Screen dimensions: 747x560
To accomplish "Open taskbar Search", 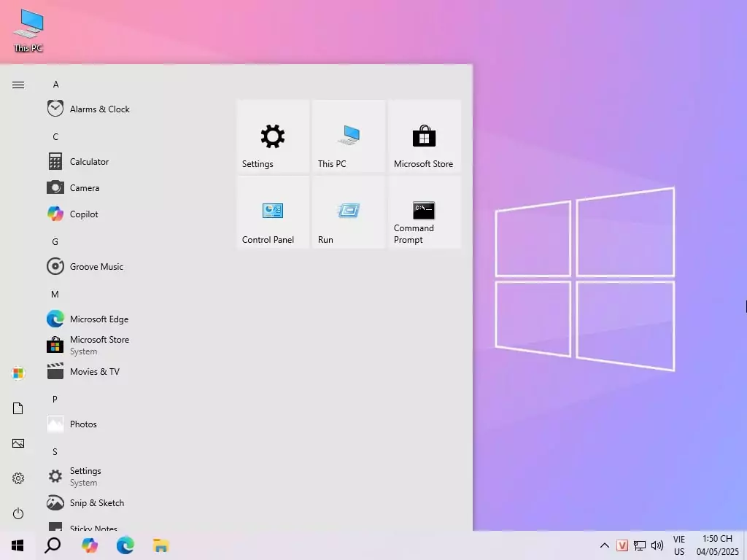I will (53, 545).
